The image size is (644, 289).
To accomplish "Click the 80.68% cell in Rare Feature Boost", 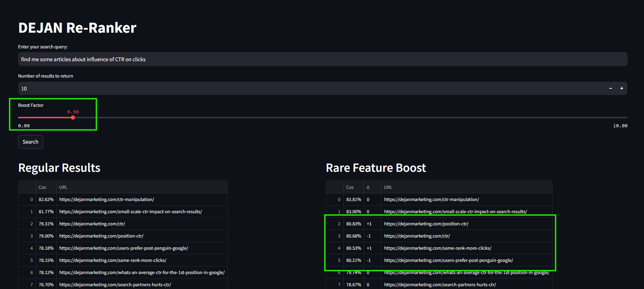I will pos(354,236).
